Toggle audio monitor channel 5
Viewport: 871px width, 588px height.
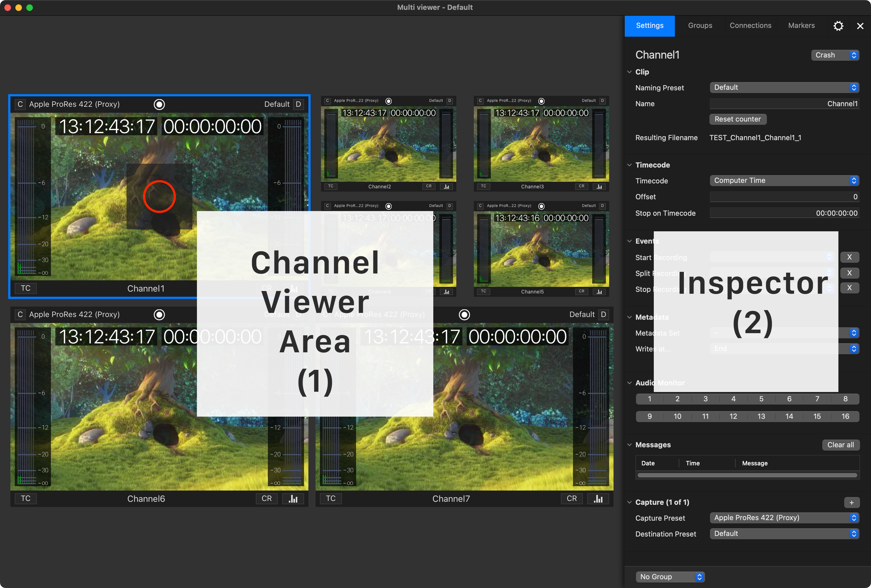point(761,399)
